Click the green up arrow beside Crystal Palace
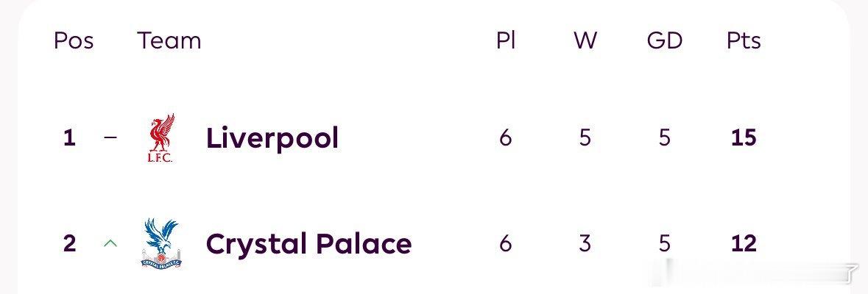 [x=110, y=243]
